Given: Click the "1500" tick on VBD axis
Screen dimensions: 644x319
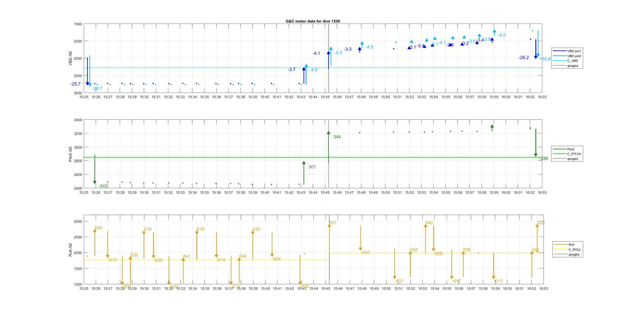Looking at the screenshot, I should tap(78, 24).
